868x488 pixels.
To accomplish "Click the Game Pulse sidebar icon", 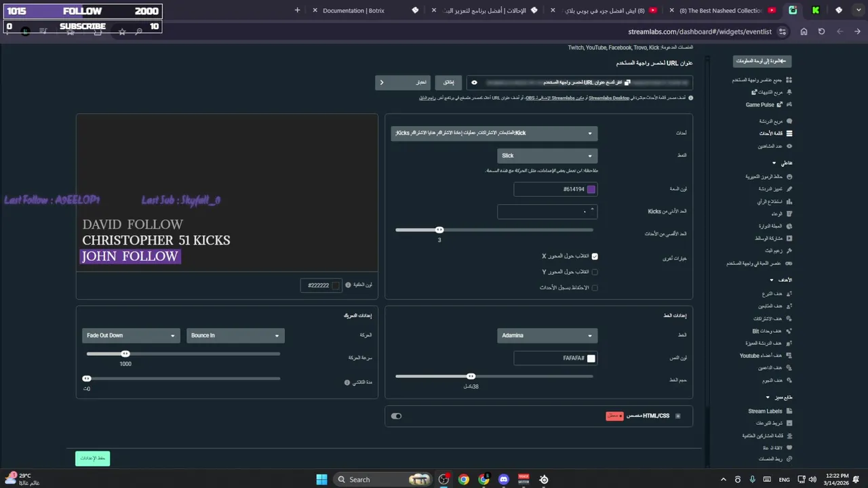I will (x=789, y=105).
